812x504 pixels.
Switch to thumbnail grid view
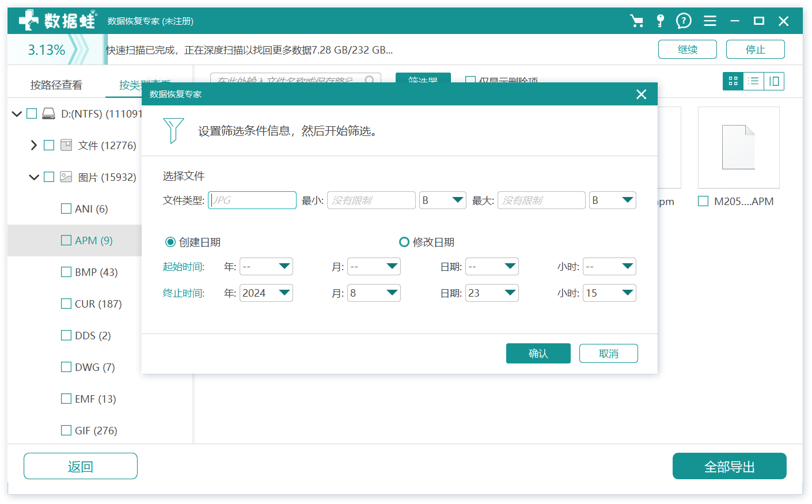click(x=733, y=81)
